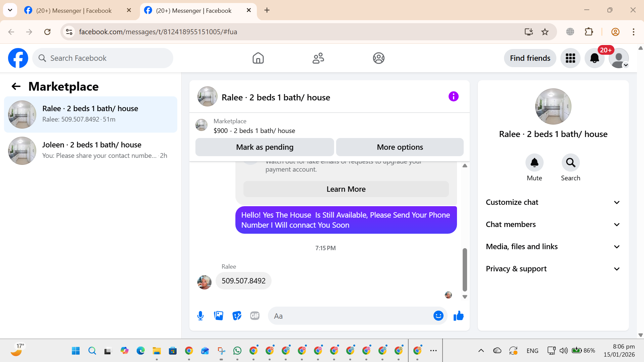
Task: Expand Media, files and links section
Action: (553, 246)
